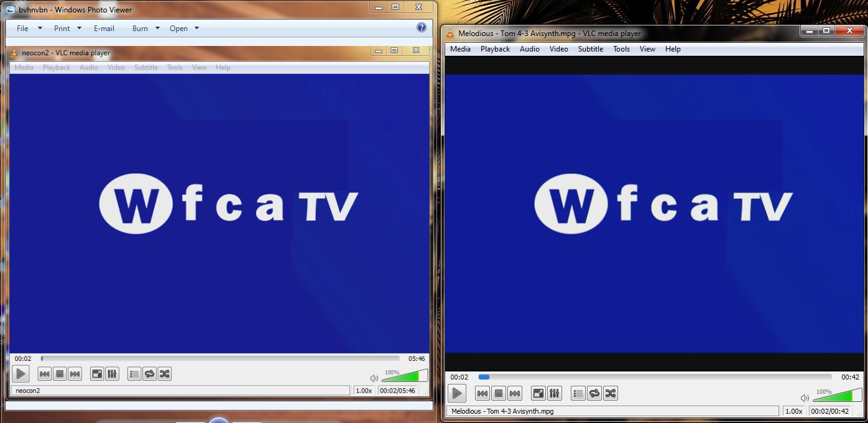Click seek bar in neocon2 VLC image

click(220, 358)
